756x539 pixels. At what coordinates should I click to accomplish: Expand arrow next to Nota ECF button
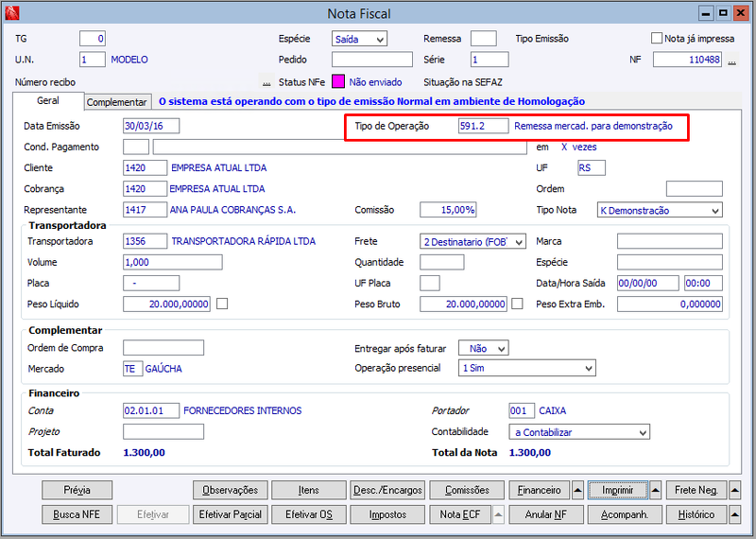[499, 514]
